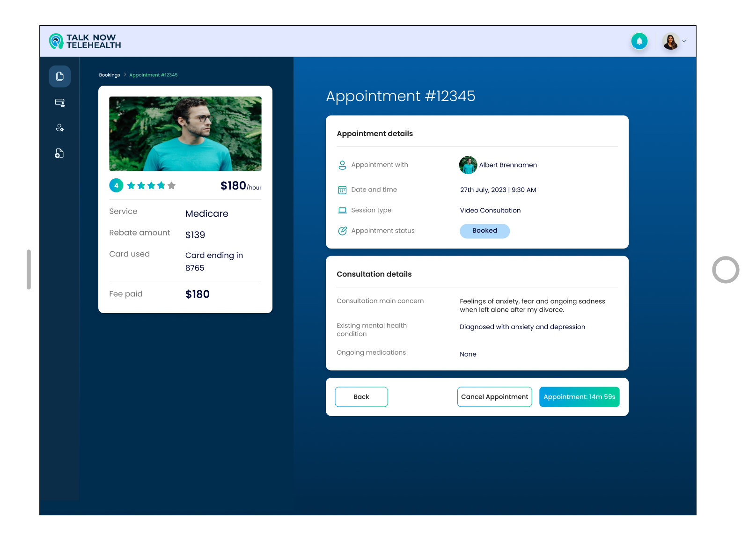The width and height of the screenshot is (756, 542).
Task: Click the person icon beside Appointment with
Action: (342, 165)
